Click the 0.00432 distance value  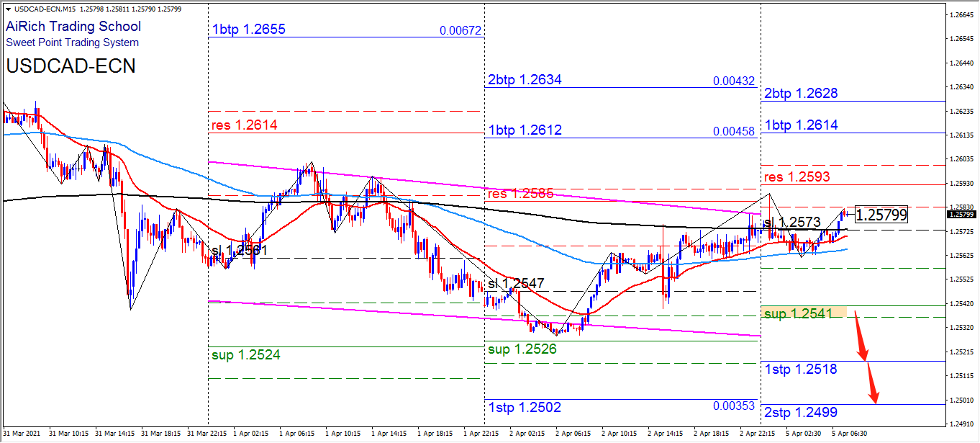(x=734, y=81)
